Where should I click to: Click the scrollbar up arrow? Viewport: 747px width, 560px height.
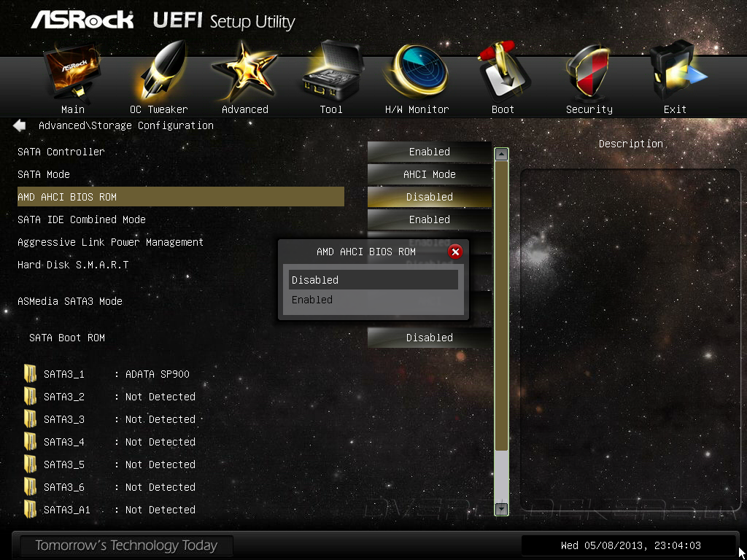click(502, 154)
